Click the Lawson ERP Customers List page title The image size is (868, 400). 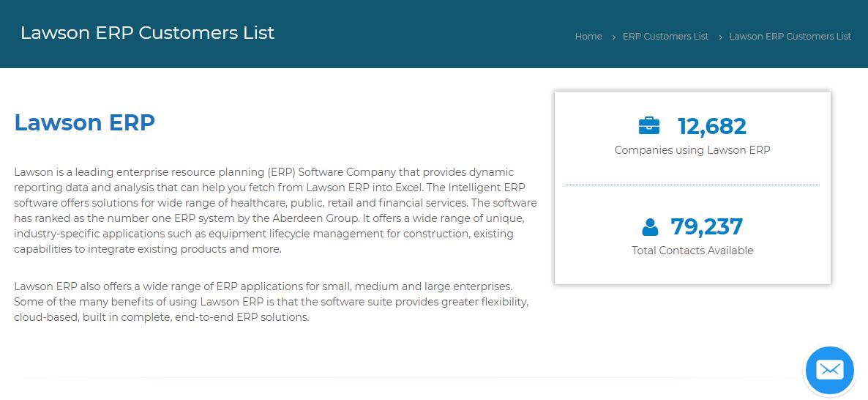pyautogui.click(x=147, y=33)
